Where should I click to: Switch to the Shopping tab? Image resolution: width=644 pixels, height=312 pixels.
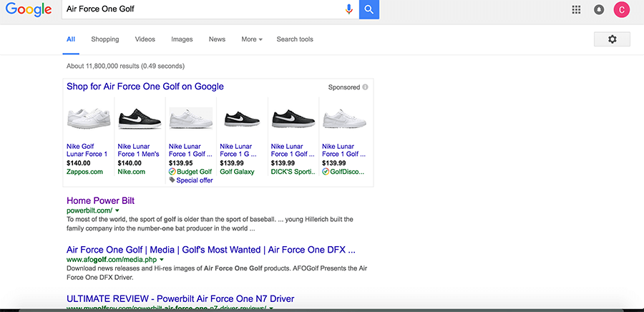[105, 39]
